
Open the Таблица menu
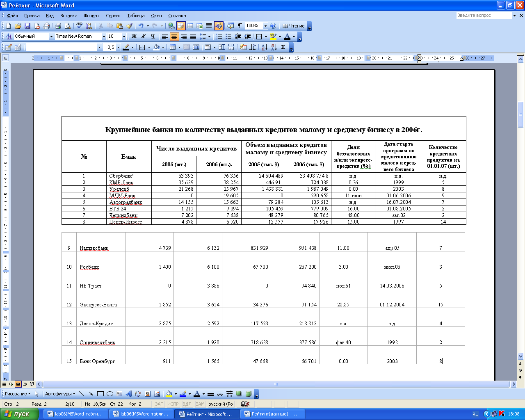click(x=136, y=16)
